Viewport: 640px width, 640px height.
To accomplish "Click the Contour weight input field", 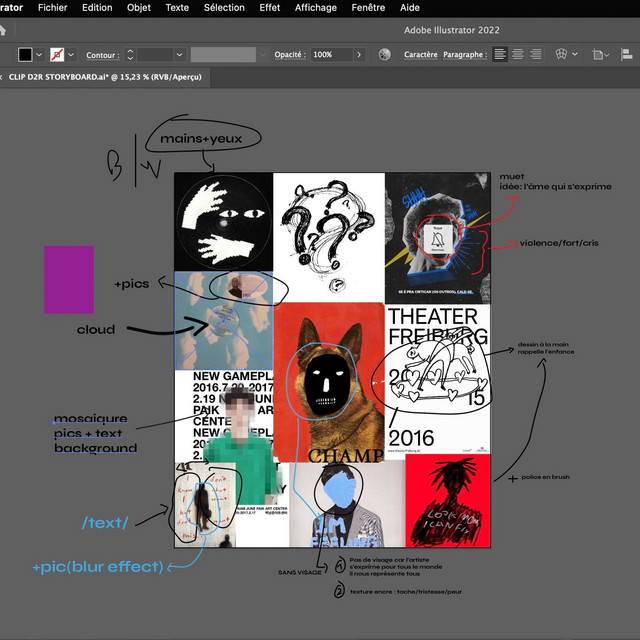I will (x=155, y=54).
